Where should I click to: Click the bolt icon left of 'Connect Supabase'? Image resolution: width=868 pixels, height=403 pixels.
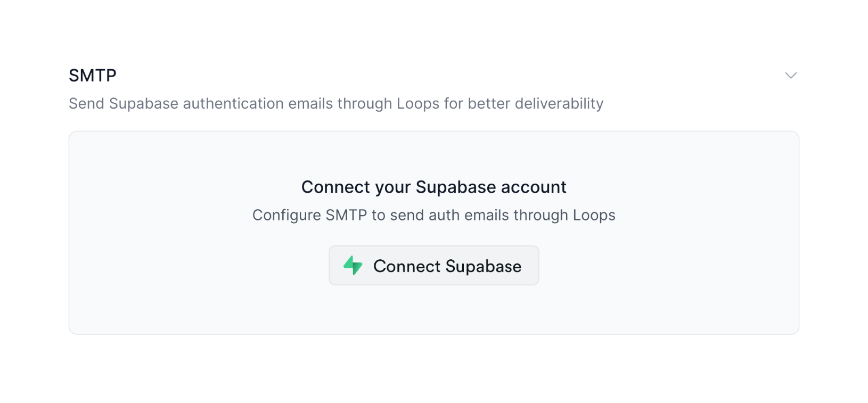353,265
